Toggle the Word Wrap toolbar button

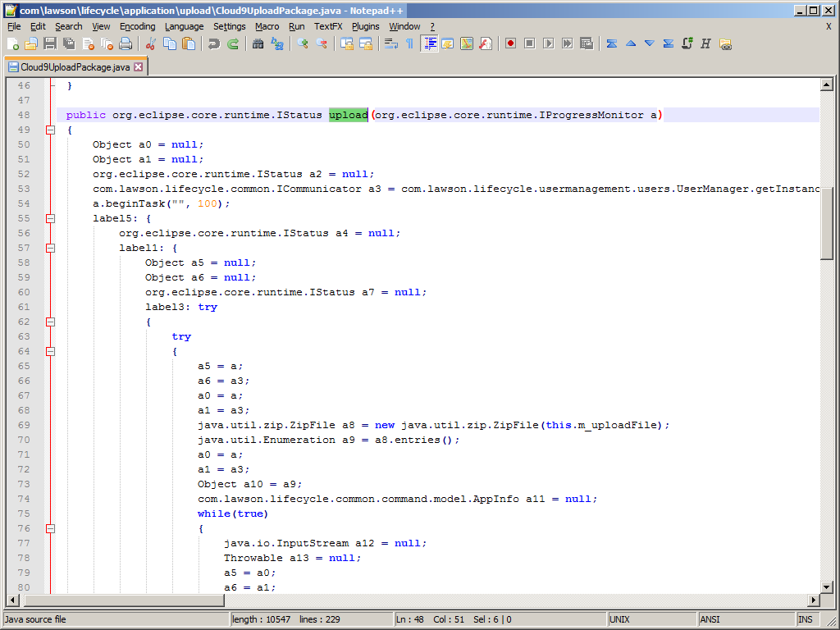pyautogui.click(x=390, y=43)
